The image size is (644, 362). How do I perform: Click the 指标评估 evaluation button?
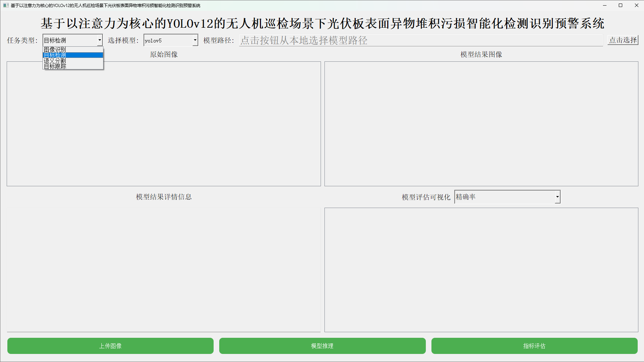[x=534, y=346]
